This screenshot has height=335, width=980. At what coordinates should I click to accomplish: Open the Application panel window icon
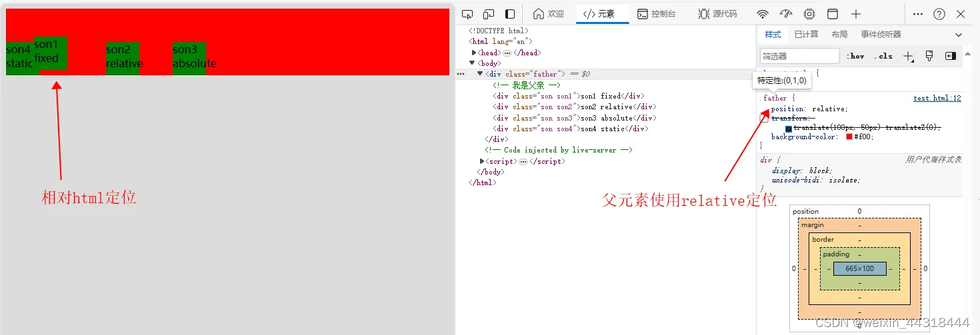pyautogui.click(x=833, y=14)
